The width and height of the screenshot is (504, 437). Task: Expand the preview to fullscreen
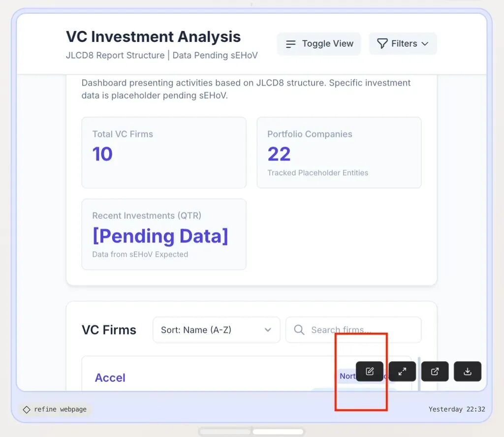click(x=402, y=371)
